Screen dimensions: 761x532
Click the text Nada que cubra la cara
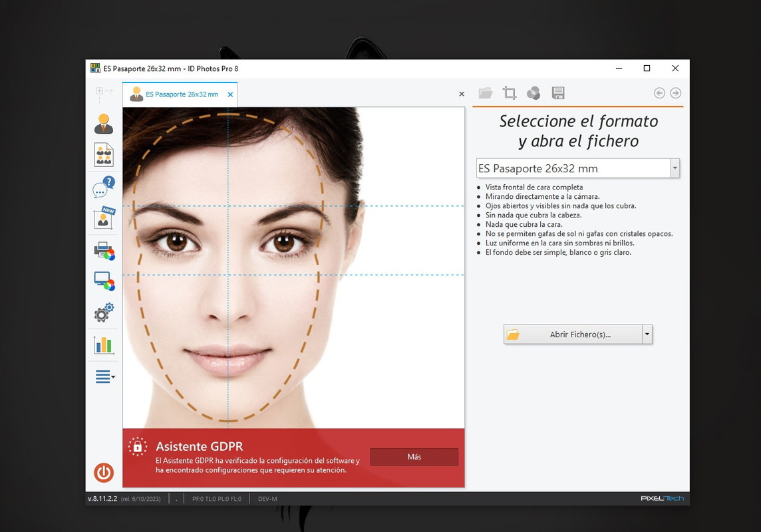point(524,224)
